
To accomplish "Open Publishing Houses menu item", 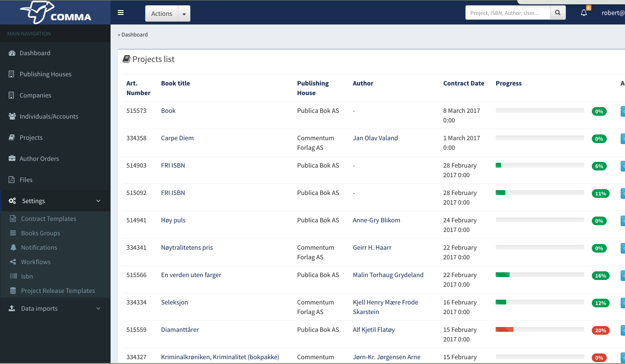I will tap(46, 74).
